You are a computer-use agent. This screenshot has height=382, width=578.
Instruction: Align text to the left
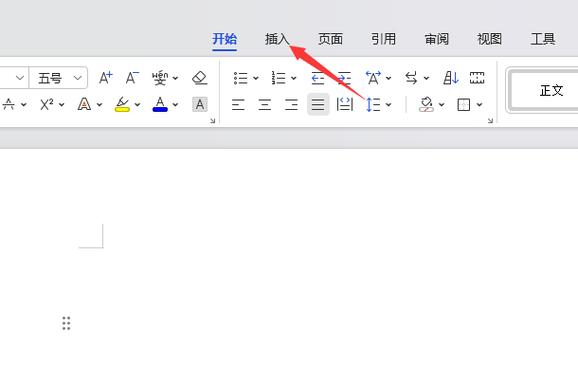pyautogui.click(x=238, y=105)
